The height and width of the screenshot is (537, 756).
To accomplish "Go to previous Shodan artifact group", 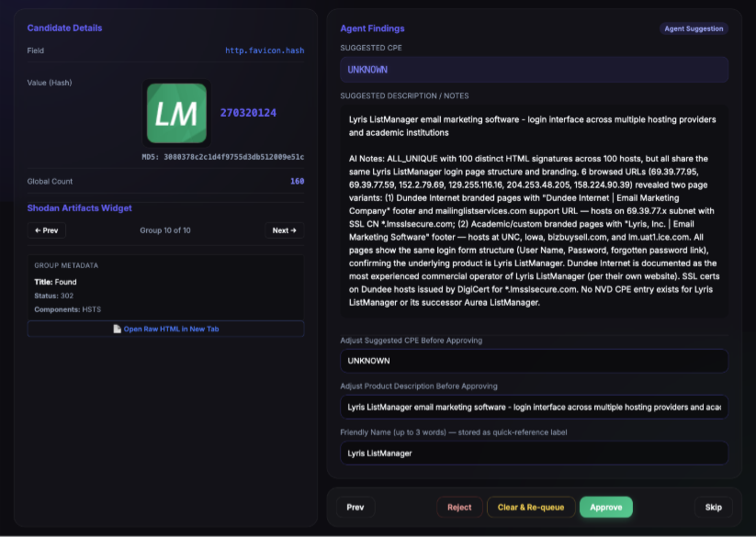I will coord(46,230).
